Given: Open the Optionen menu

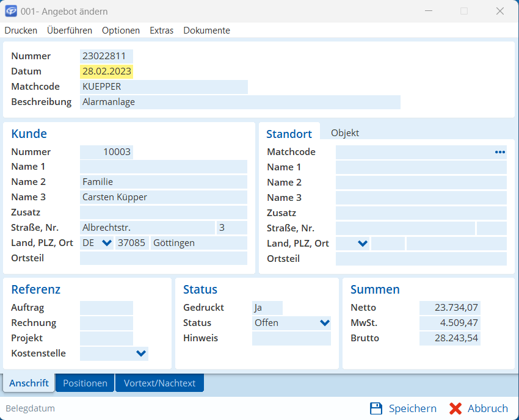Looking at the screenshot, I should 121,31.
